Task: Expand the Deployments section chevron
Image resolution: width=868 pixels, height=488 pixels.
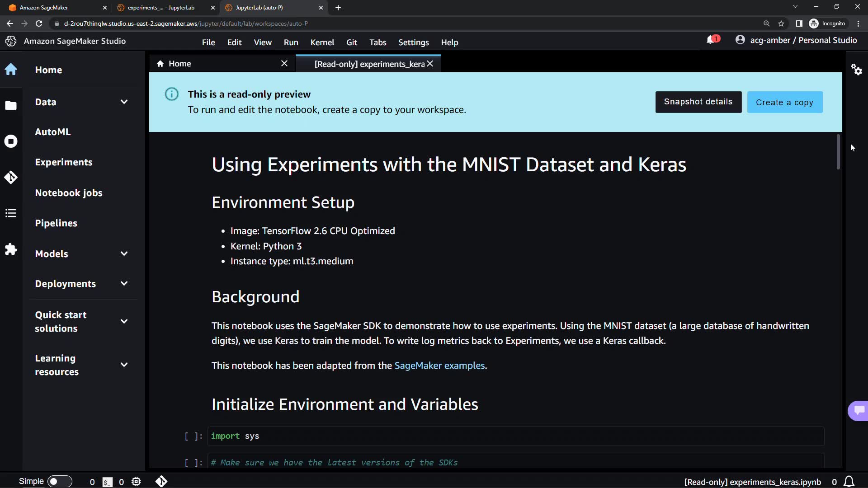Action: 124,284
